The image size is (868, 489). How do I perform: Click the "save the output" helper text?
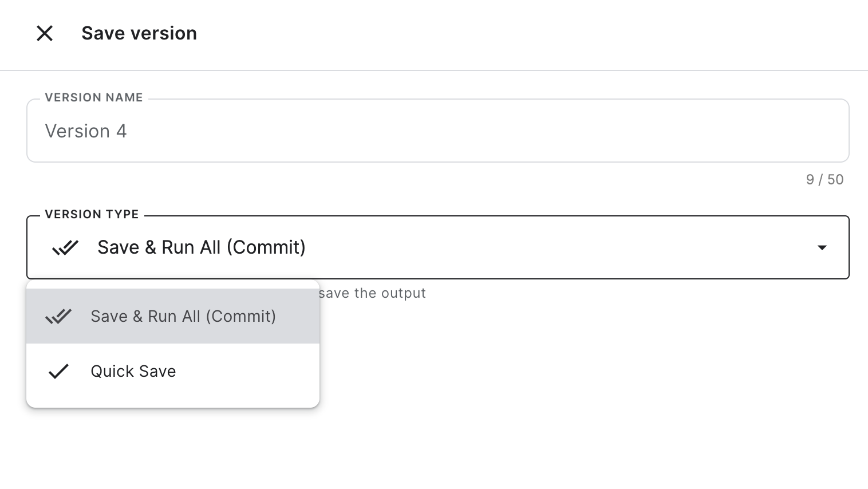point(372,293)
